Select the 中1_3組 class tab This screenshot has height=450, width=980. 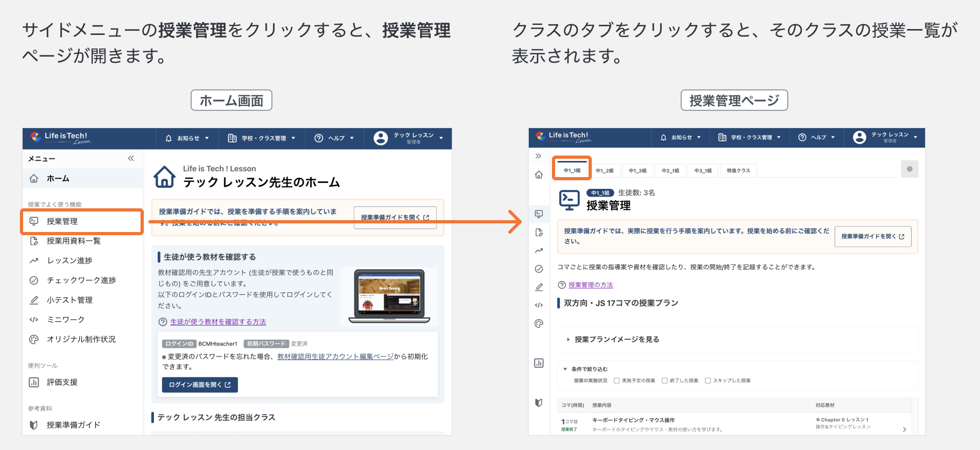pos(638,170)
